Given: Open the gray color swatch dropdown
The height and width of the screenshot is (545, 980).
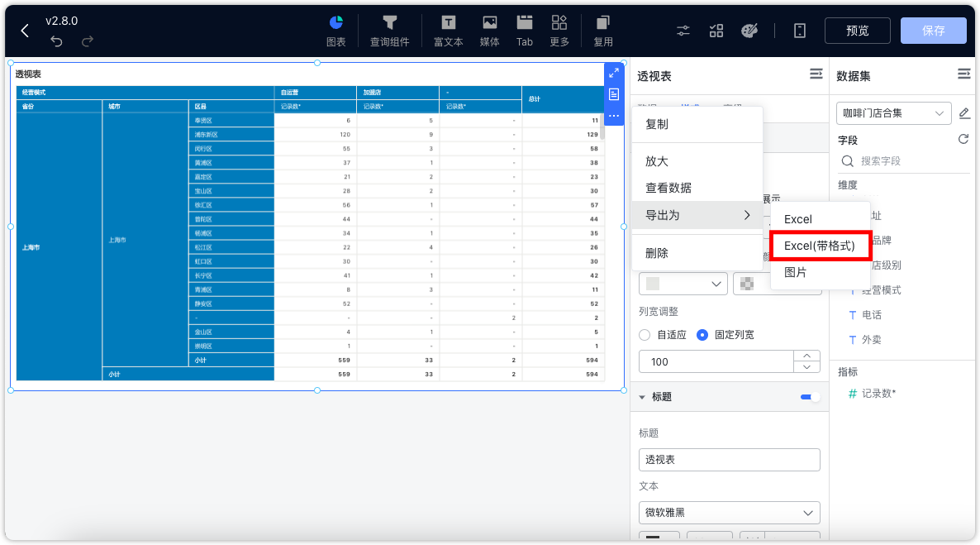Looking at the screenshot, I should (683, 283).
